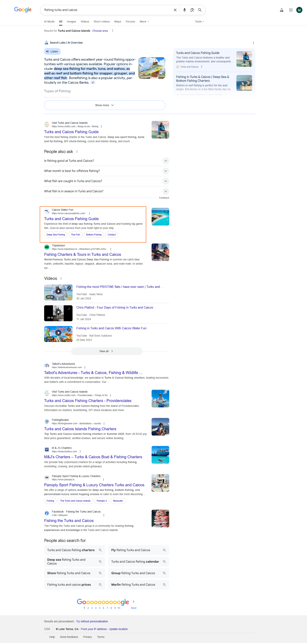Switch to the Short videos tab
307x644 pixels.
pos(102,21)
